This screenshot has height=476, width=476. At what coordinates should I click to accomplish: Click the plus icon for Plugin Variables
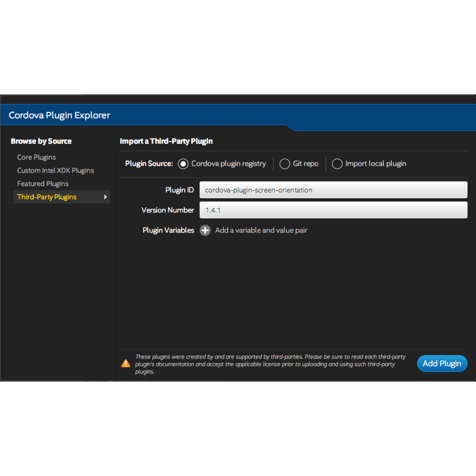pyautogui.click(x=205, y=231)
